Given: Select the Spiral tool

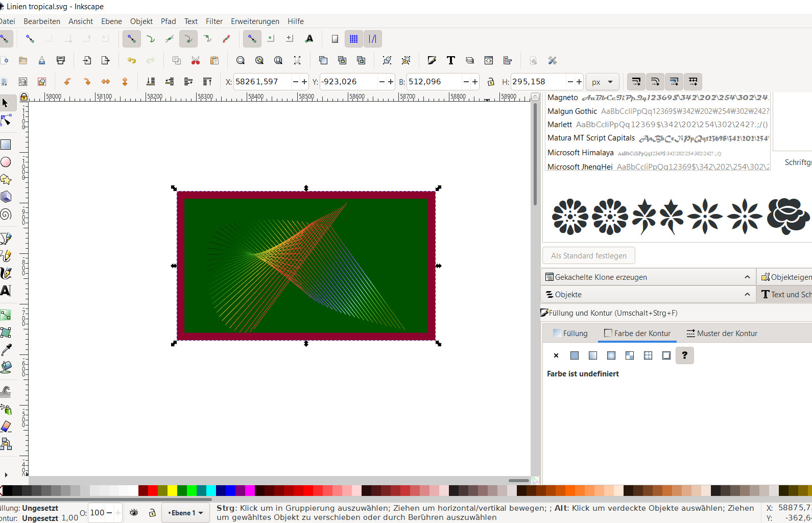Looking at the screenshot, I should pyautogui.click(x=6, y=215).
